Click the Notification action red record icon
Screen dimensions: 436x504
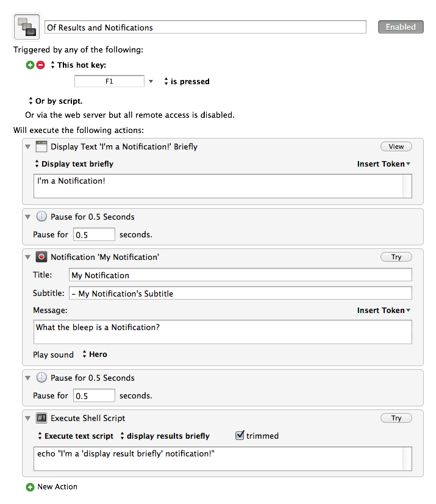41,257
